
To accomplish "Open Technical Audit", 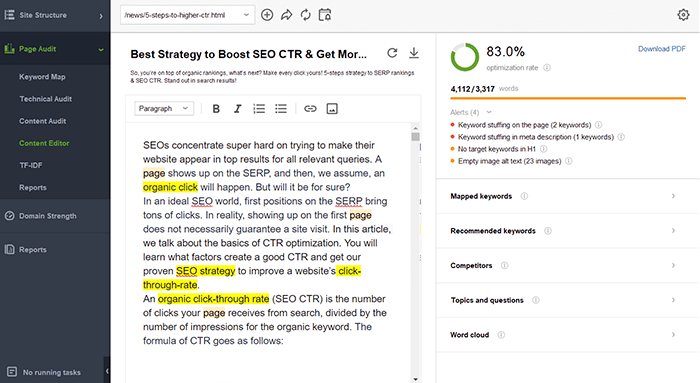I will (46, 99).
